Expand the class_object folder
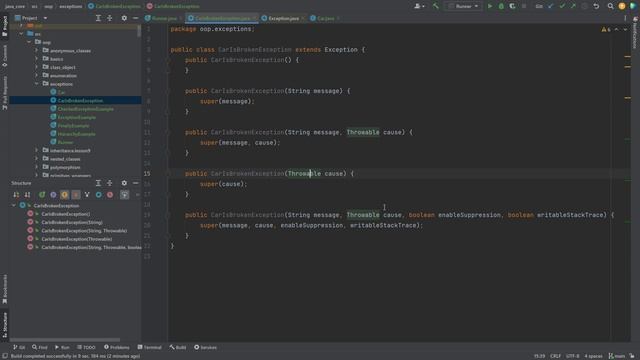Image resolution: width=640 pixels, height=360 pixels. pos(36,67)
